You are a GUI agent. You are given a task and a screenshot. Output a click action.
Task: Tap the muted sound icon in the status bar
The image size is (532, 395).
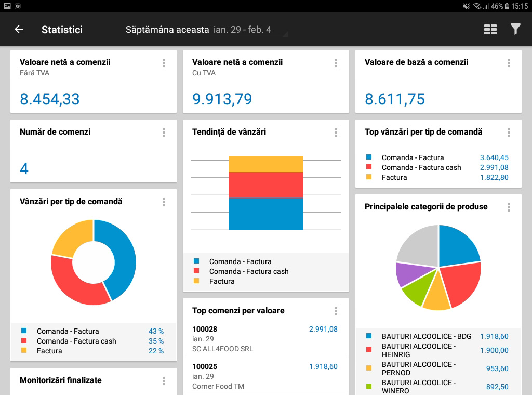click(x=466, y=6)
